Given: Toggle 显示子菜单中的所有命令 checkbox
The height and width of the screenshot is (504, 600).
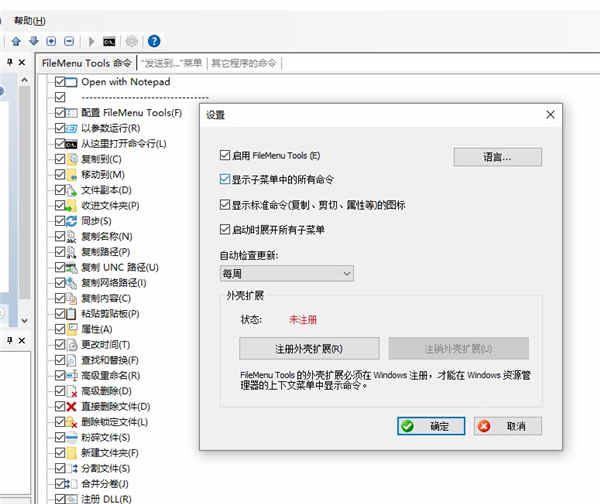Looking at the screenshot, I should point(225,179).
